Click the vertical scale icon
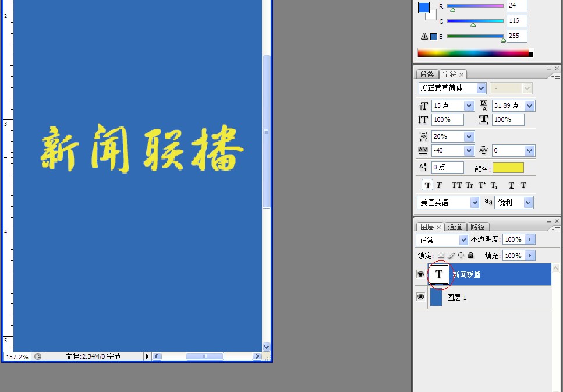Screen dimensions: 563x392 (423, 120)
